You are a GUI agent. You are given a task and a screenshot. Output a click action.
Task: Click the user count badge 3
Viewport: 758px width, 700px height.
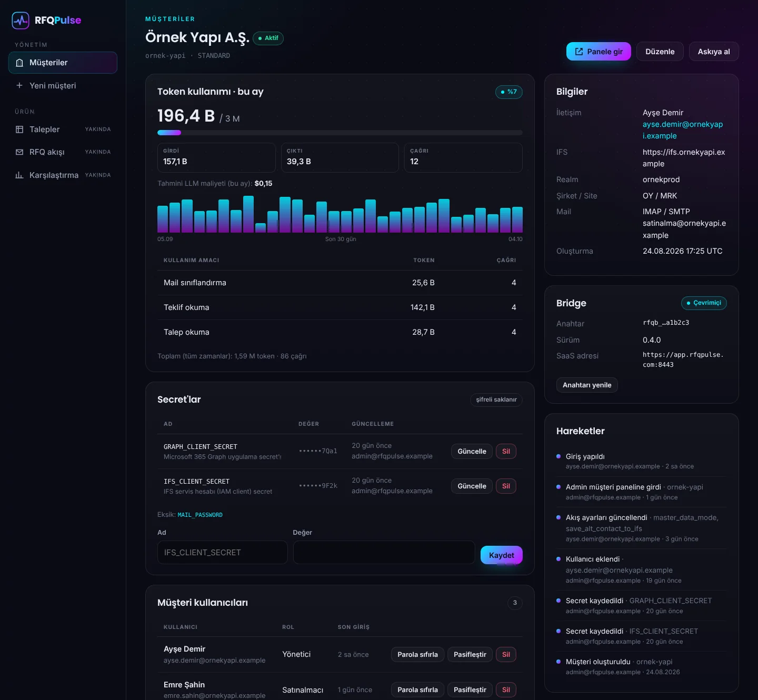pos(515,603)
